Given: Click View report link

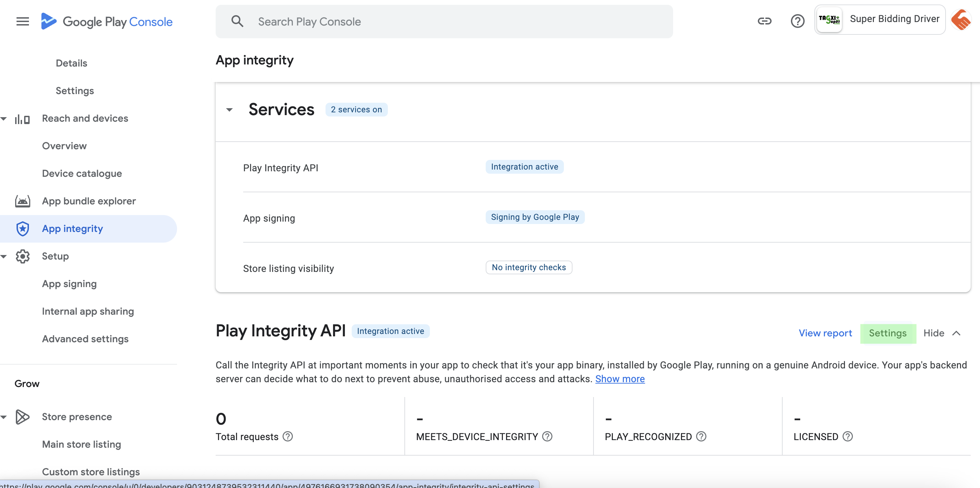Looking at the screenshot, I should click(825, 334).
